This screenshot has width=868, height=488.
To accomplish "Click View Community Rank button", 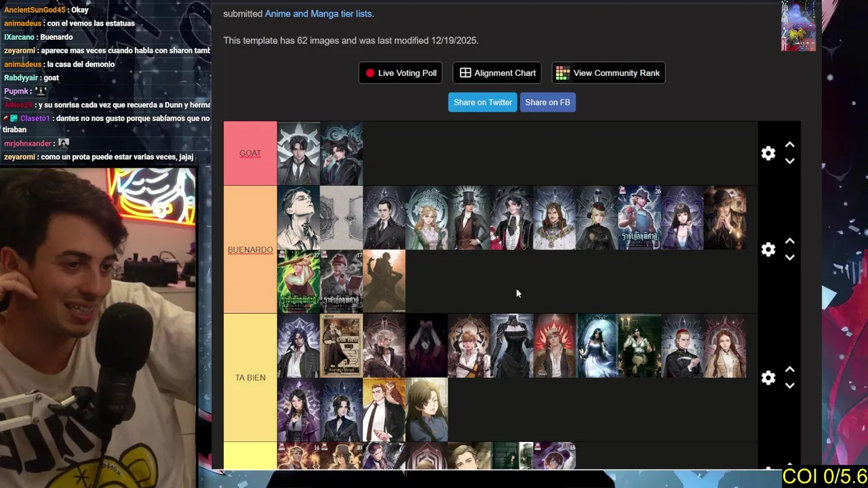I will (x=608, y=73).
